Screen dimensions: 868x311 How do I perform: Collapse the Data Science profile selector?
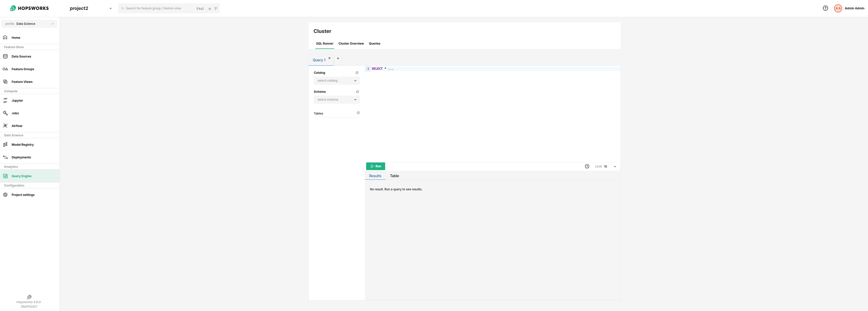click(x=53, y=24)
